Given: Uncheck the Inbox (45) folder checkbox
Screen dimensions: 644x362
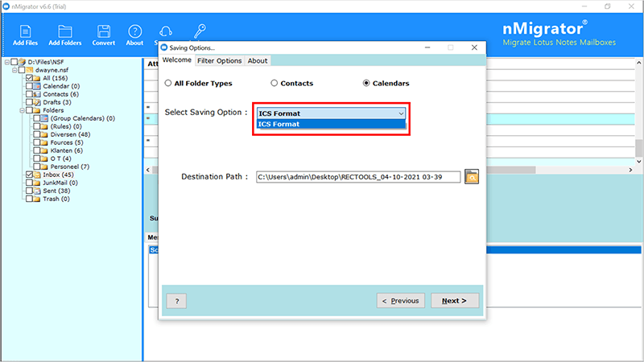Looking at the screenshot, I should (29, 175).
